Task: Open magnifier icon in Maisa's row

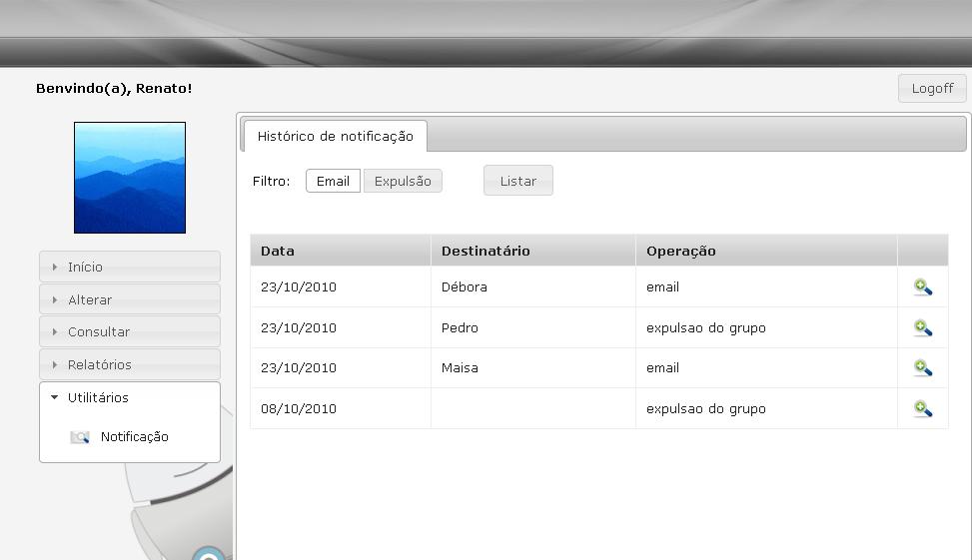Action: (x=923, y=368)
